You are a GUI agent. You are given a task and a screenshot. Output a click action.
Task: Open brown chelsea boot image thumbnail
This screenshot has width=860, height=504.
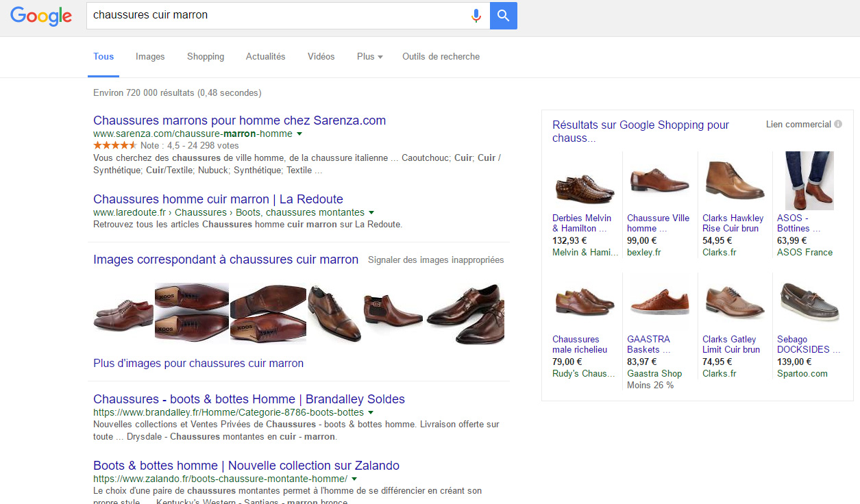pos(393,313)
